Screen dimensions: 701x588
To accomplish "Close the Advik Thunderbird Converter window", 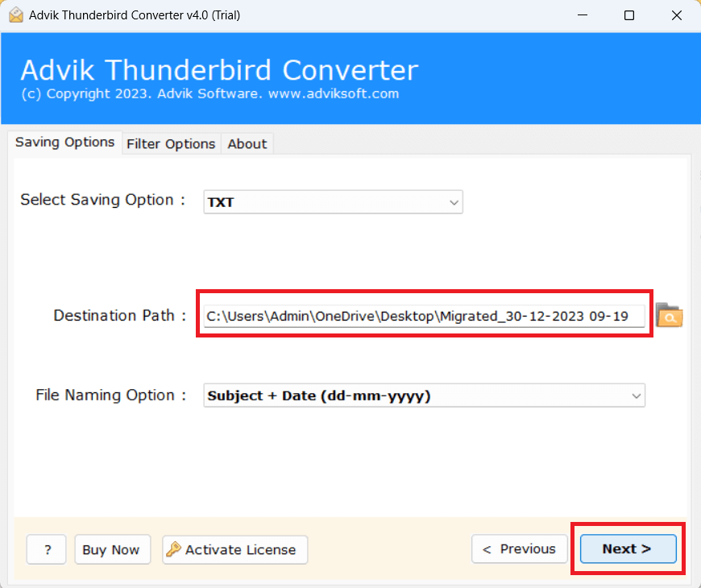I will [676, 15].
